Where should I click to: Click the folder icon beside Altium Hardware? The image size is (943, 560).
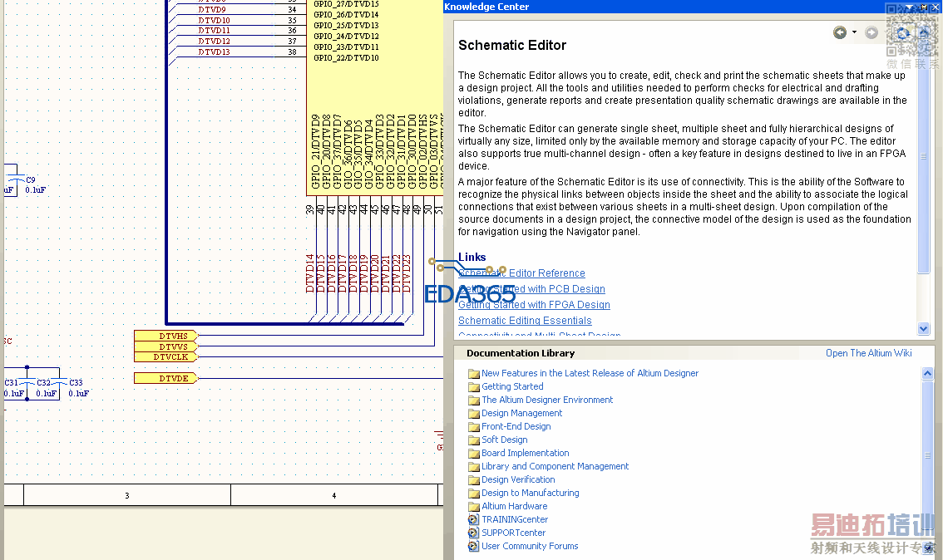[474, 507]
